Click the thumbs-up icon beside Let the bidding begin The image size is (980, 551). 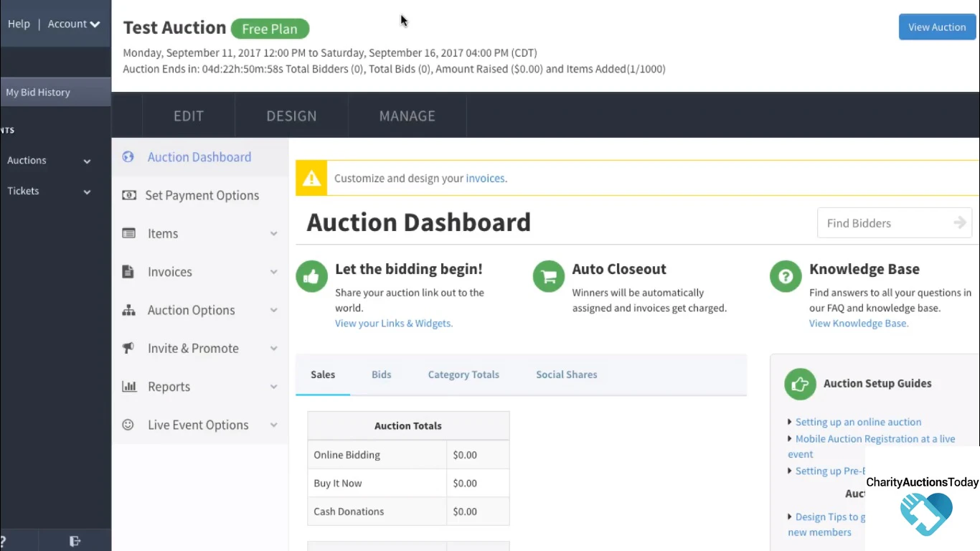pos(311,276)
